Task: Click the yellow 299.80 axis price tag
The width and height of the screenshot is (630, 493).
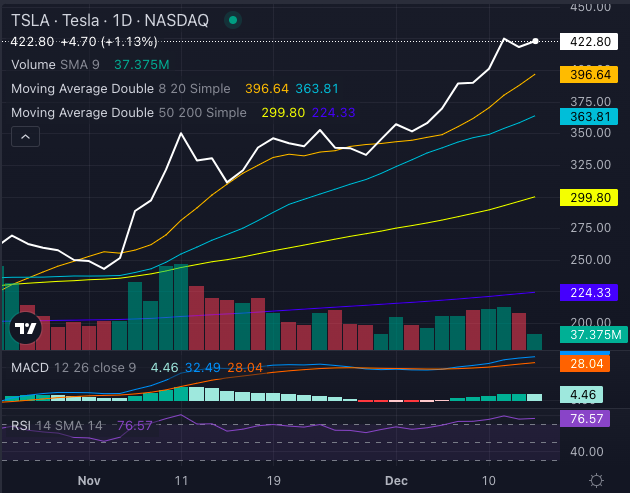Action: [590, 198]
